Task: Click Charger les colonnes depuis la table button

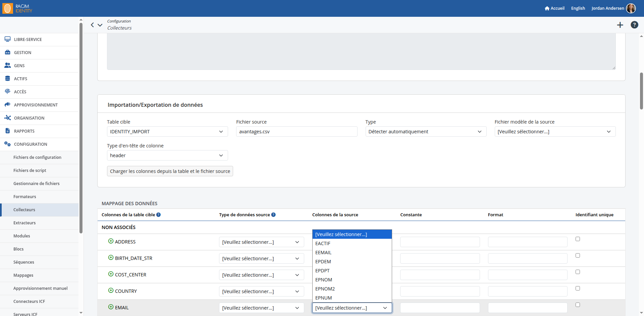Action: coord(170,171)
